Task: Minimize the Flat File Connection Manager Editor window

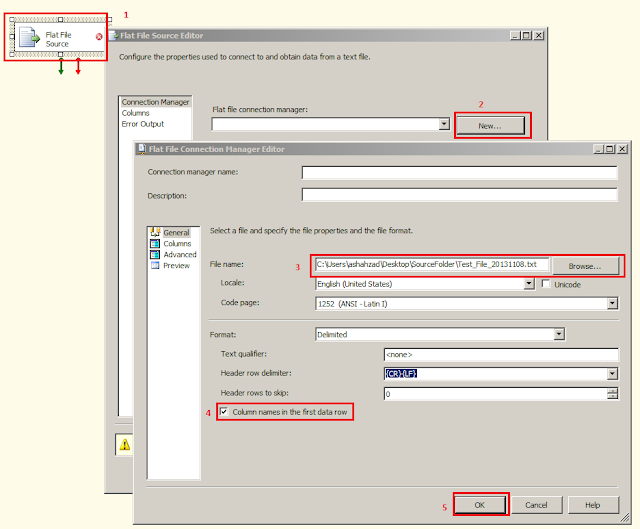Action: pyautogui.click(x=598, y=149)
